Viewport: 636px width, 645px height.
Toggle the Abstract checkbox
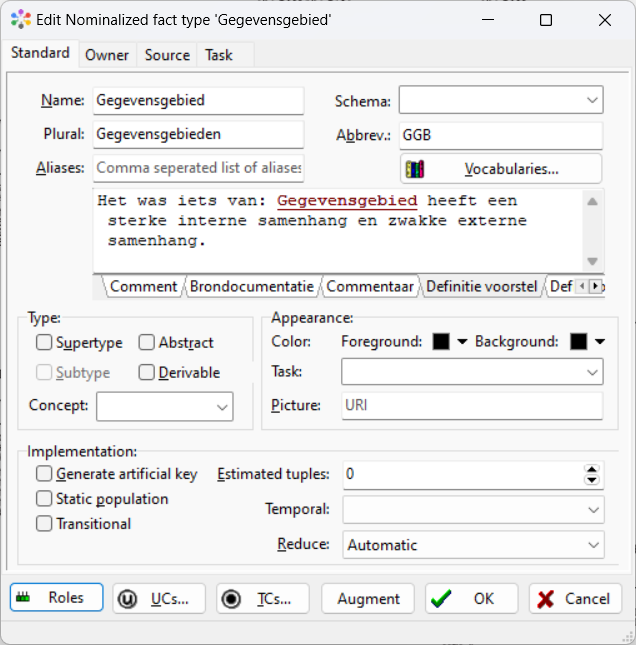[x=147, y=343]
